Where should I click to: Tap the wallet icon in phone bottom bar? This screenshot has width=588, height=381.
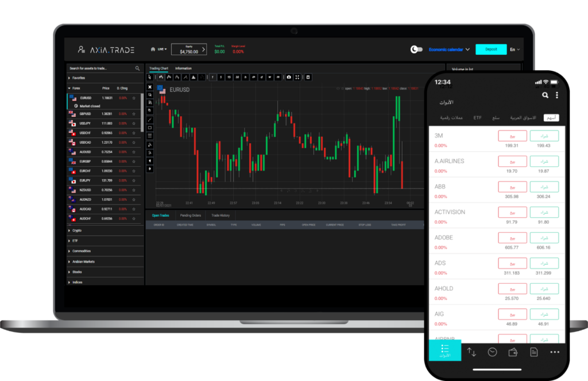513,352
